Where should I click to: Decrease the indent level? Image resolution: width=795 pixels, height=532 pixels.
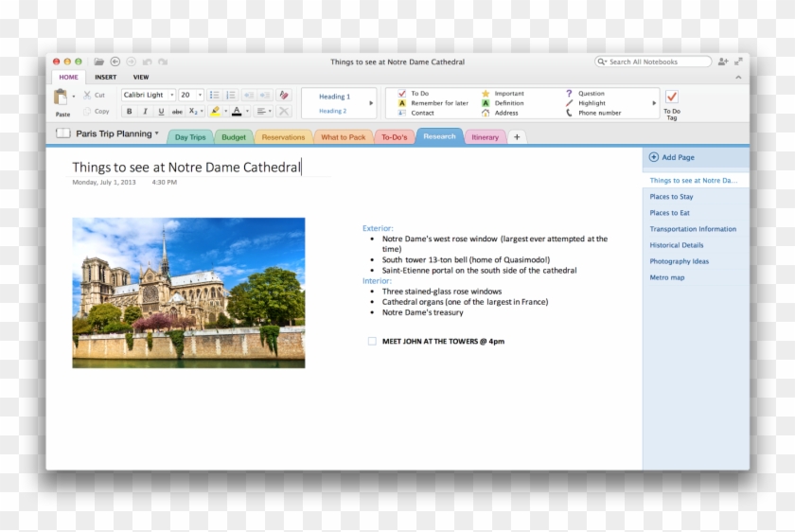point(248,95)
